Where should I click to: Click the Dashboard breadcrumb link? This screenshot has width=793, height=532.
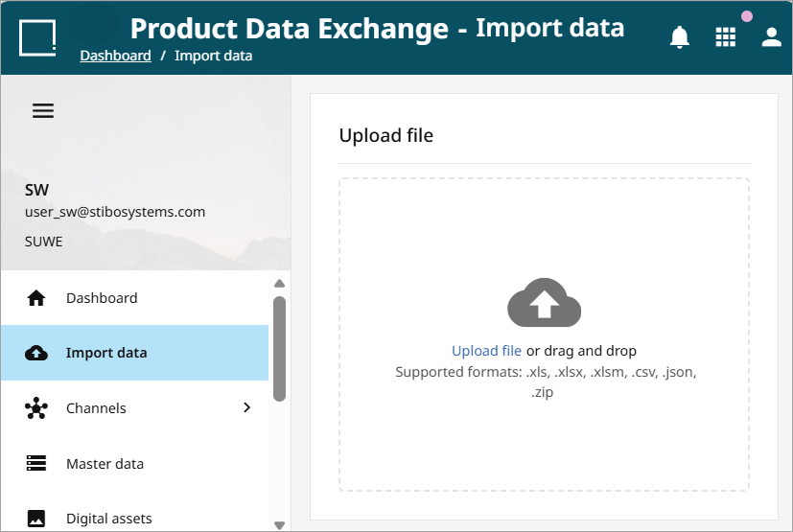pyautogui.click(x=115, y=56)
